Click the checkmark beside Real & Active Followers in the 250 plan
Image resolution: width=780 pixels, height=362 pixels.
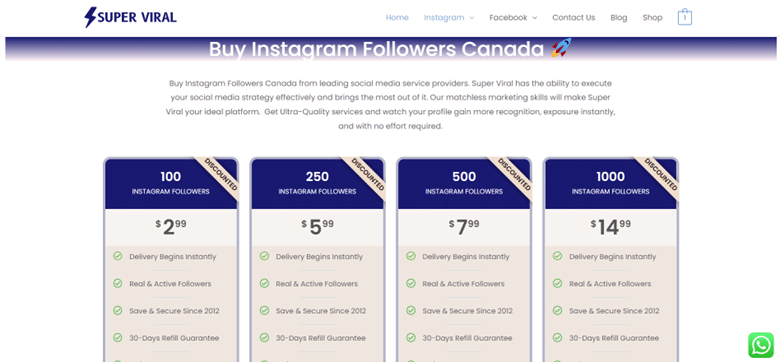(264, 283)
